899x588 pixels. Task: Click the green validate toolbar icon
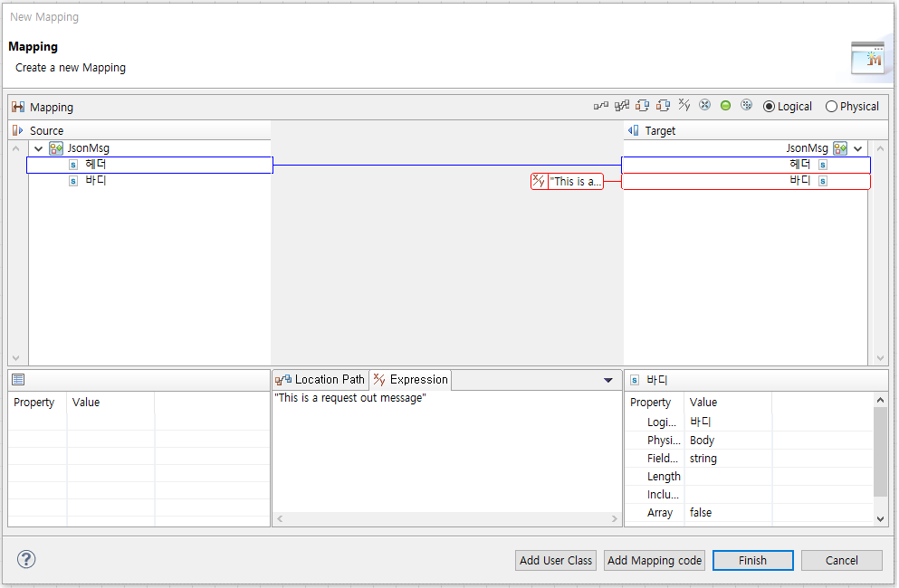point(725,105)
